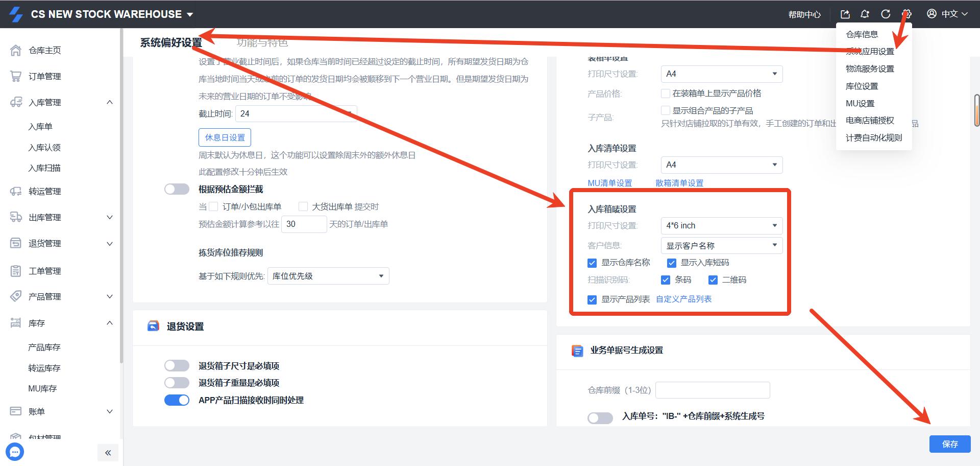Click the 订单管理 cart icon
Viewport: 980px width, 466px height.
point(16,76)
